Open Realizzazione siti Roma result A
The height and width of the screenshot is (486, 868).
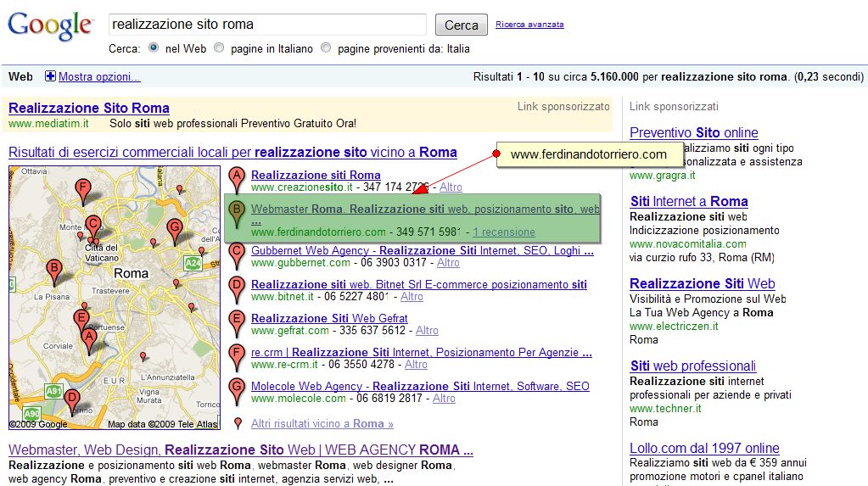click(316, 175)
